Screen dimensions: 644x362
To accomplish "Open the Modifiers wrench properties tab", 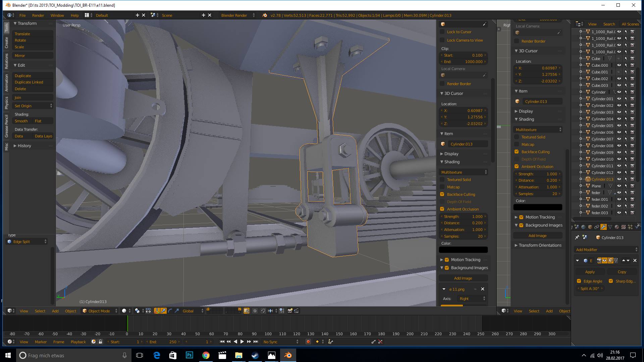I will pos(603,227).
